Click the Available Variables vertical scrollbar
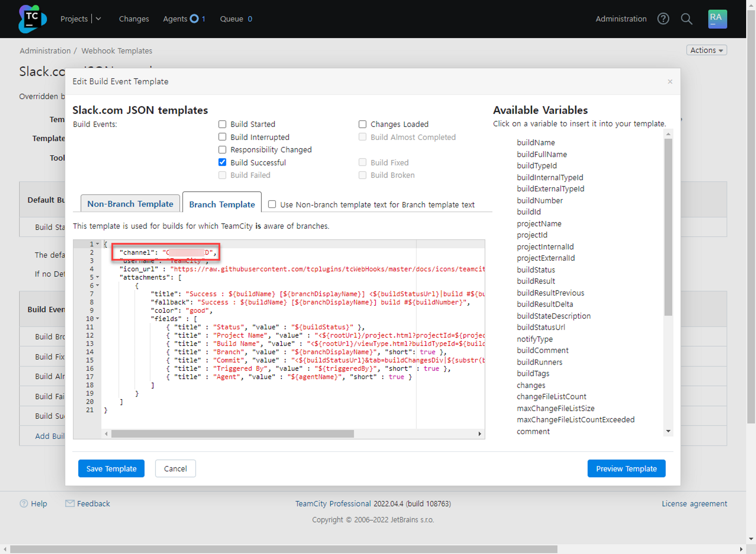756x554 pixels. [668, 227]
